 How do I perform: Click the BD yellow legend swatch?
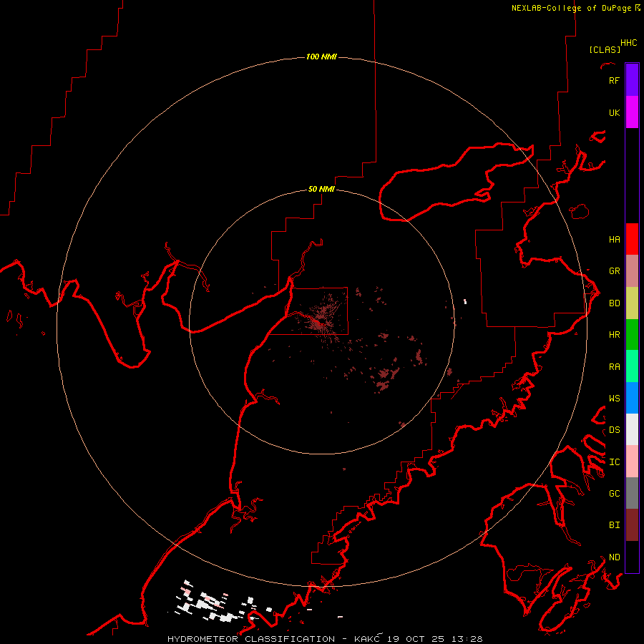click(x=632, y=303)
